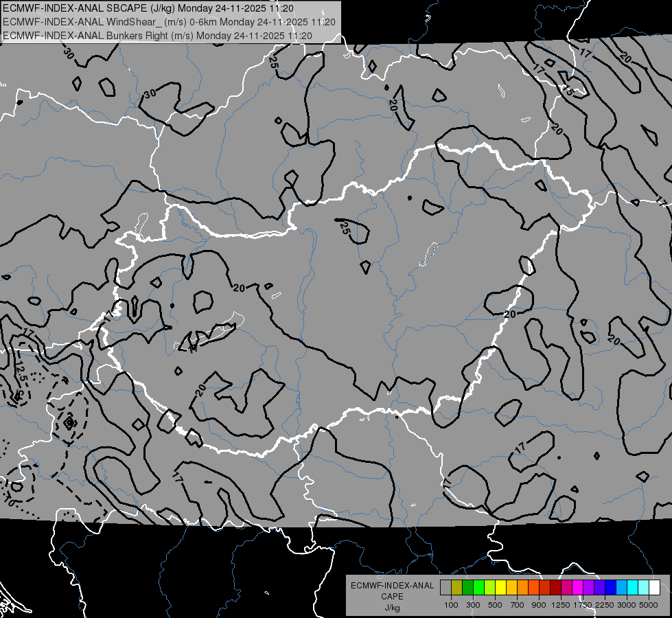Click the legend value 3000
Screen dimensions: 672x618
627,605
